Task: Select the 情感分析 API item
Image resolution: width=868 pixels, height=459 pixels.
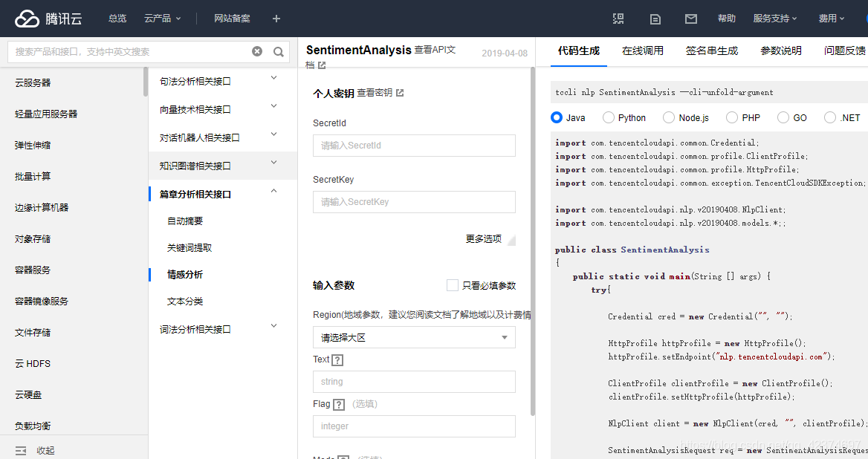Action: pyautogui.click(x=185, y=274)
